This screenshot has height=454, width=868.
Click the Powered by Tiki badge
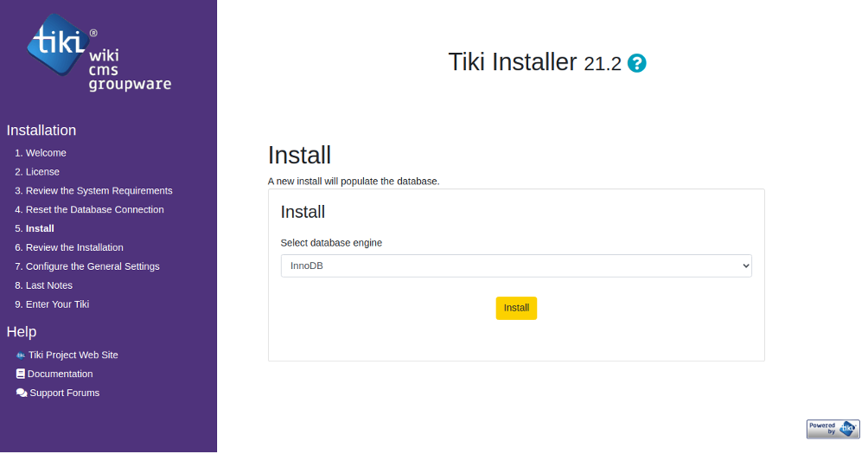point(833,429)
